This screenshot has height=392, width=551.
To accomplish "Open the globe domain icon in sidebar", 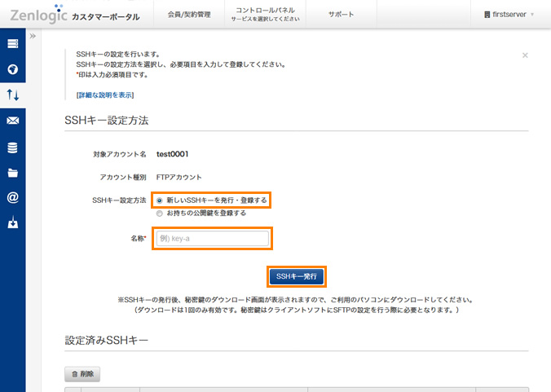I will (x=13, y=69).
